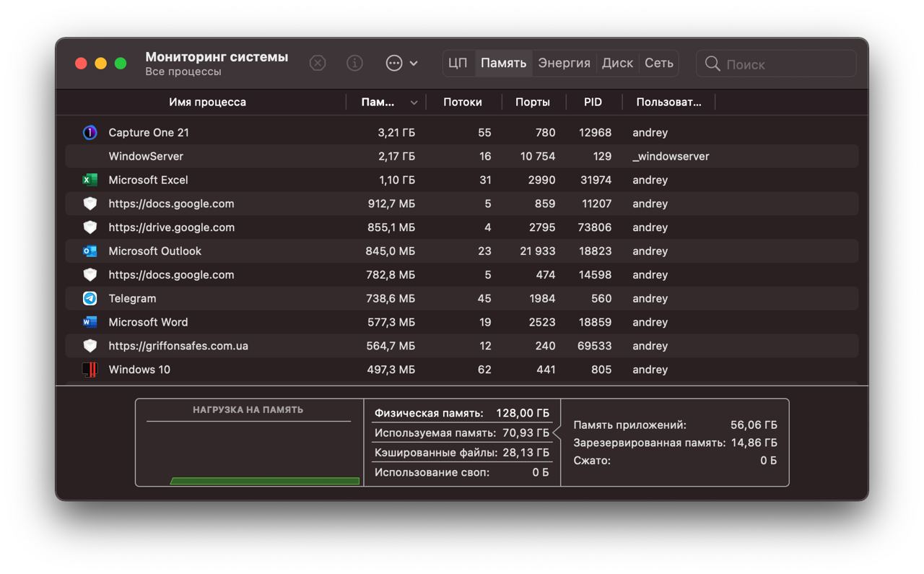The width and height of the screenshot is (924, 574).
Task: Click the Используемая память 70,93 ГБ entry
Action: coord(462,433)
